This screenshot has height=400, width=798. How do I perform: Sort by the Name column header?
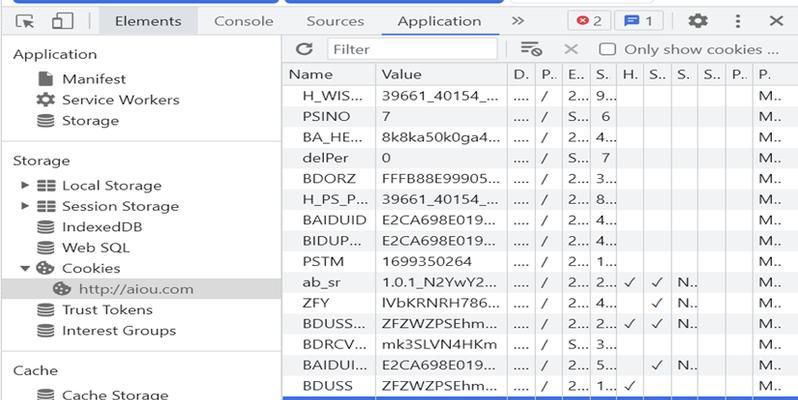(x=329, y=74)
